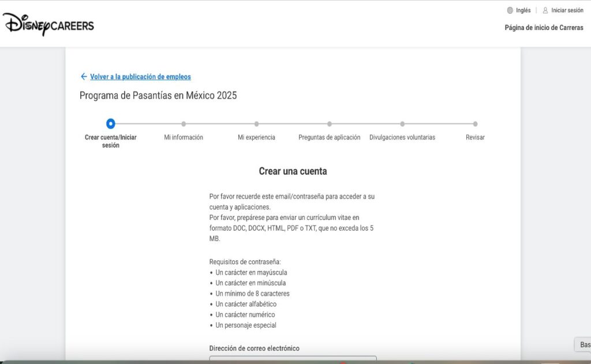Click Dirección de correo electrónico label
Viewport: 591px width, 364px height.
[x=255, y=348]
